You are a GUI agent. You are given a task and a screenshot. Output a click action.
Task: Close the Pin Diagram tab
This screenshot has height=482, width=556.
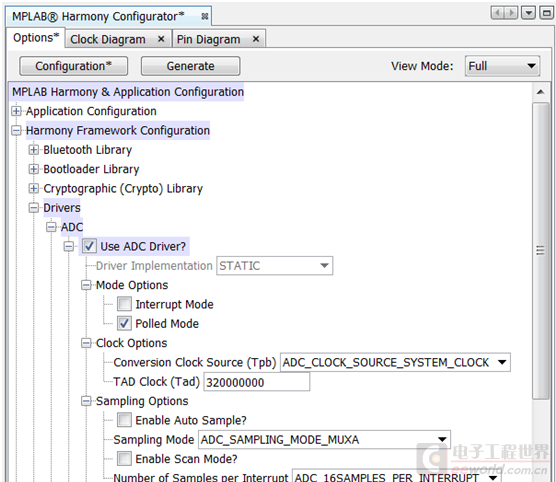pyautogui.click(x=256, y=39)
